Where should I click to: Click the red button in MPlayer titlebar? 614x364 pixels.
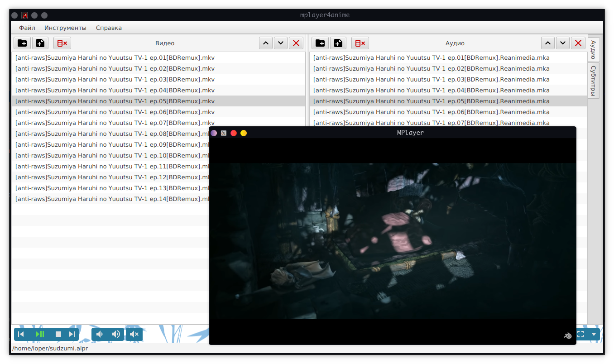click(x=234, y=133)
